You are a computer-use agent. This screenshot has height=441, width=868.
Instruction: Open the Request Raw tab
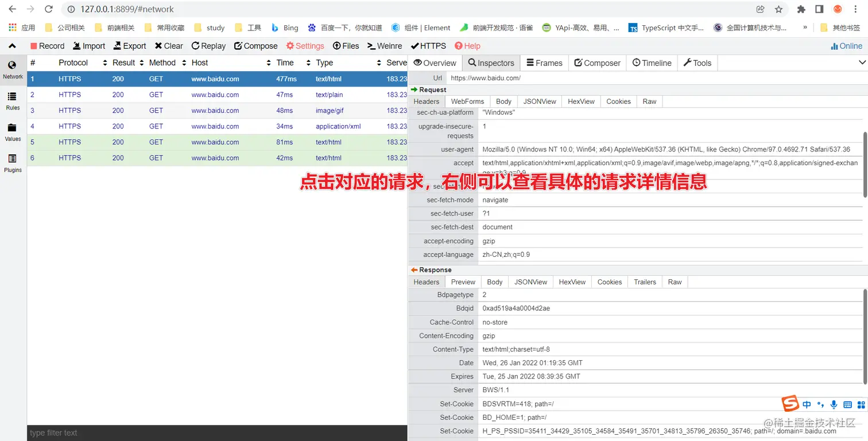[649, 102]
